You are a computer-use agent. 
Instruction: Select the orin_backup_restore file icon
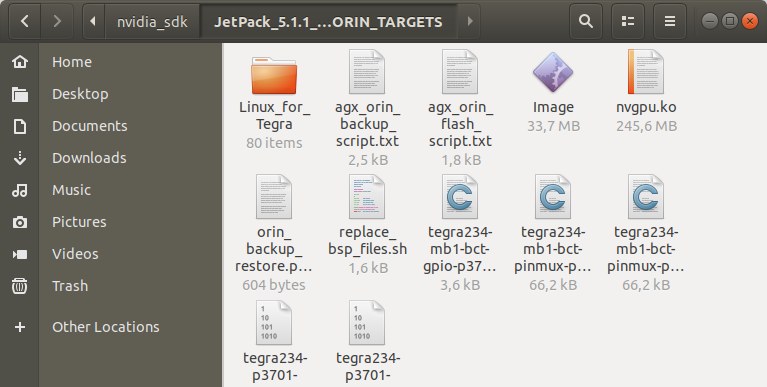click(x=274, y=197)
